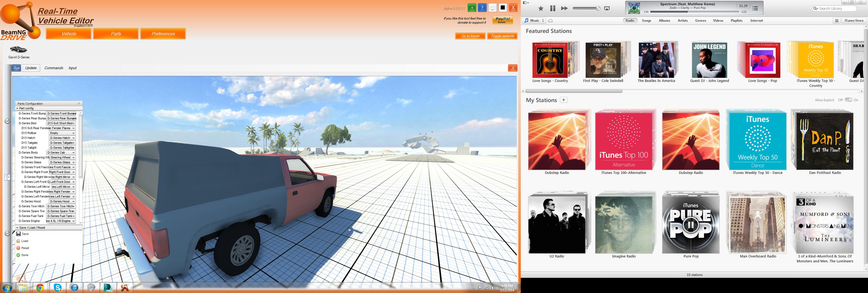Open the iTunes Store button
Image resolution: width=868 pixels, height=293 pixels.
[854, 21]
